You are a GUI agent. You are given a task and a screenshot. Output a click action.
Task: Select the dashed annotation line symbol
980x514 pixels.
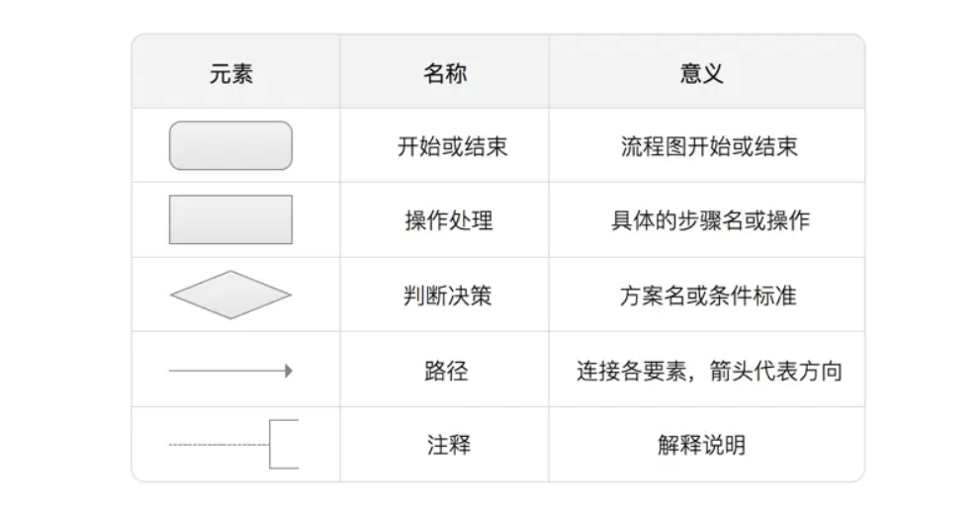[x=218, y=445]
